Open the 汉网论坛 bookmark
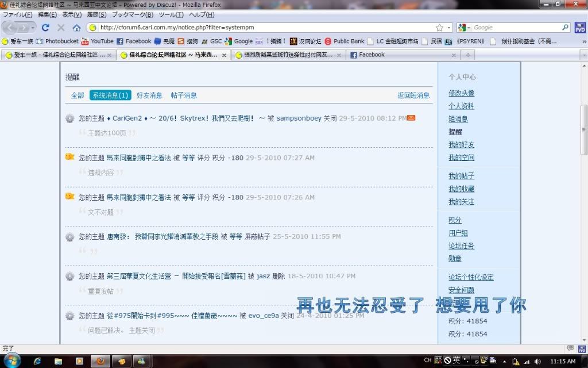Screen dimensions: 588x368 tap(305, 41)
